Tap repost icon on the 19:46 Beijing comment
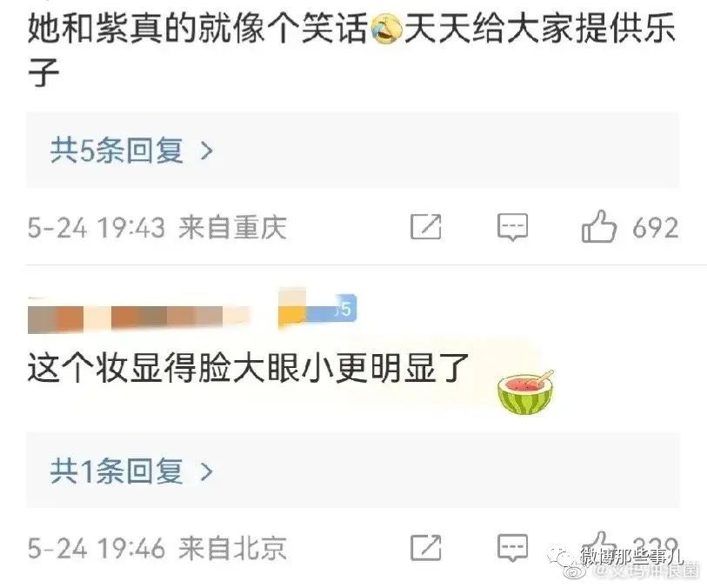 click(426, 548)
